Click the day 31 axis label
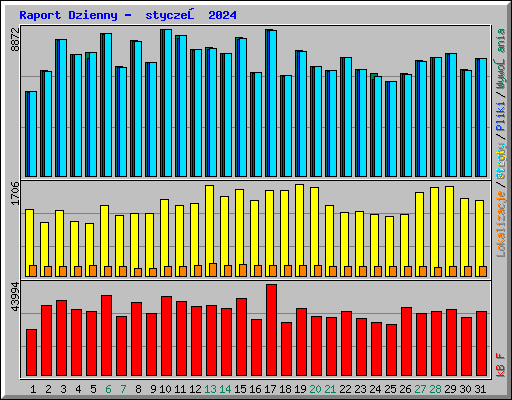The width and height of the screenshot is (512, 400). pyautogui.click(x=480, y=389)
